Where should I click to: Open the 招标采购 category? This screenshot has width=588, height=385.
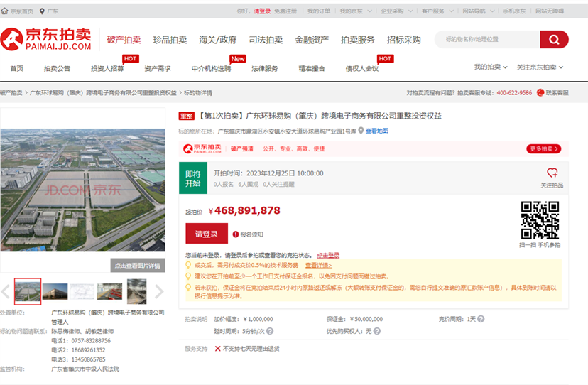coord(404,39)
